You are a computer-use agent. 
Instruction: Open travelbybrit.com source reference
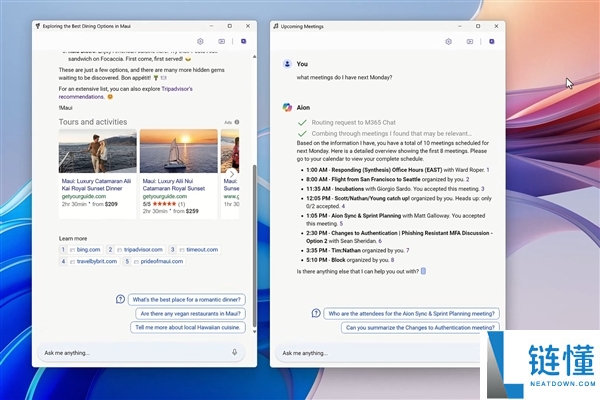point(89,261)
